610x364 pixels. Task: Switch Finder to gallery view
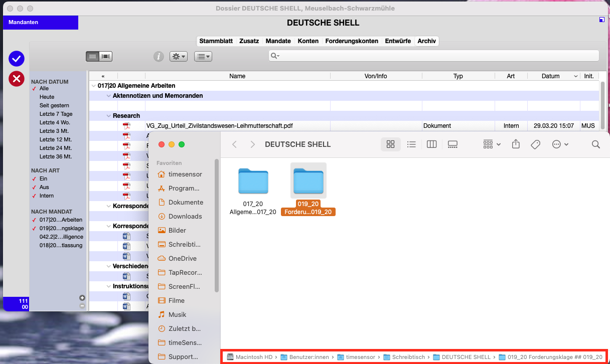pos(452,144)
